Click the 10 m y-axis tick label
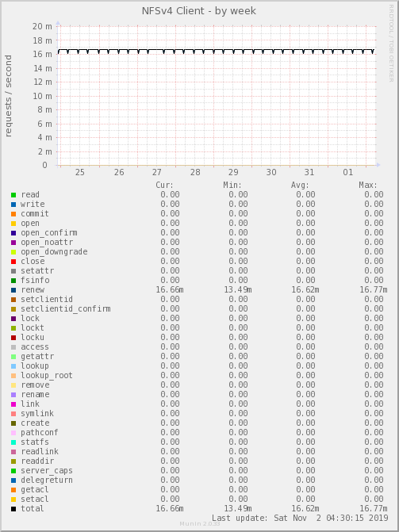The height and width of the screenshot is (532, 399). click(43, 96)
